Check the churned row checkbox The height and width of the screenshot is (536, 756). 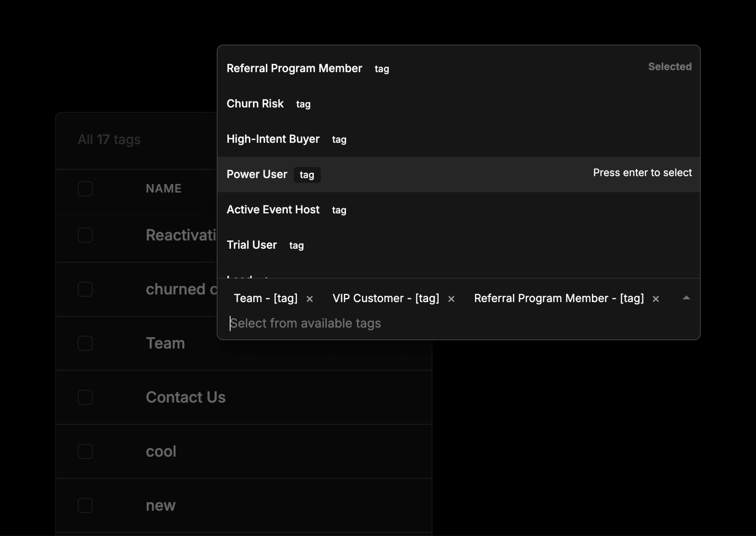(x=85, y=290)
